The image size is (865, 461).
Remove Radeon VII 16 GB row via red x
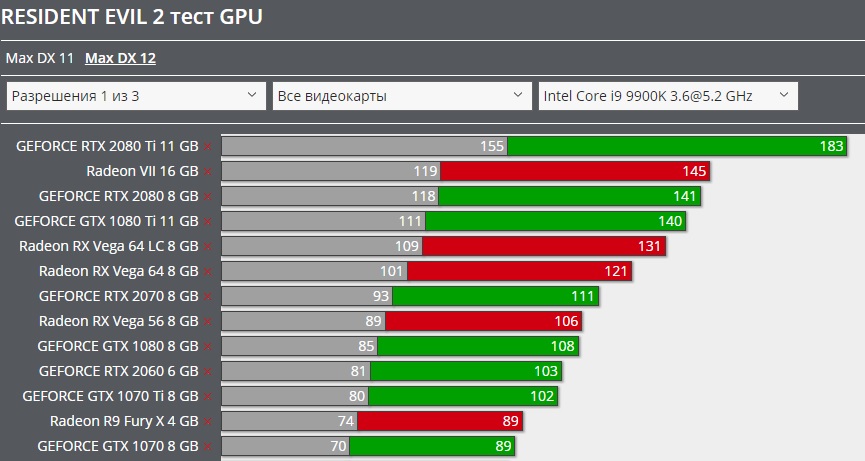tap(207, 171)
